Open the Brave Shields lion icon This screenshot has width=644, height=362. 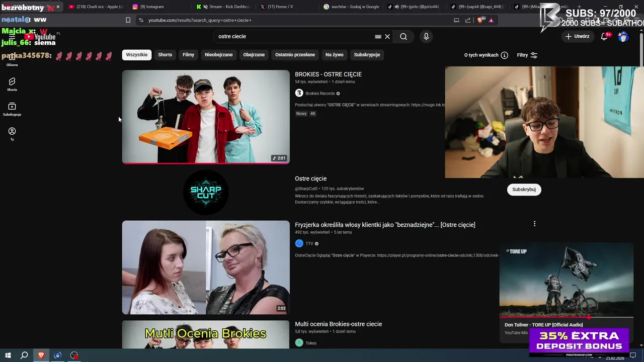tap(480, 20)
